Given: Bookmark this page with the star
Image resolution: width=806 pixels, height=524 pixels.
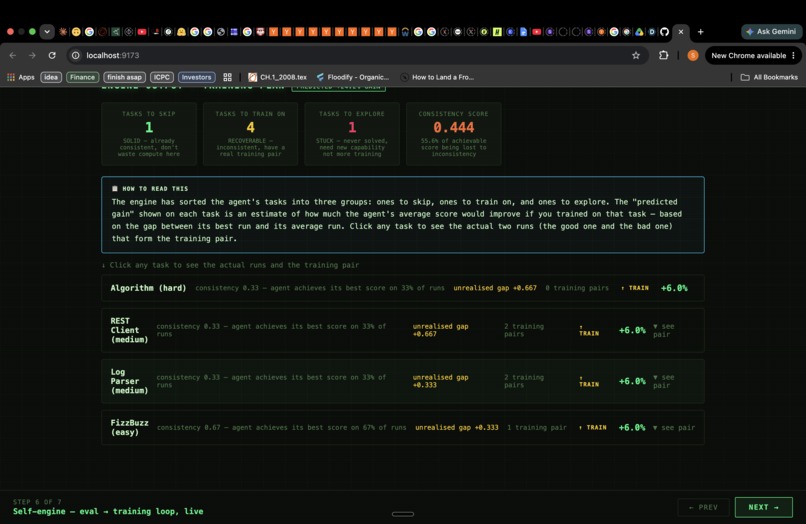Looking at the screenshot, I should (x=636, y=56).
